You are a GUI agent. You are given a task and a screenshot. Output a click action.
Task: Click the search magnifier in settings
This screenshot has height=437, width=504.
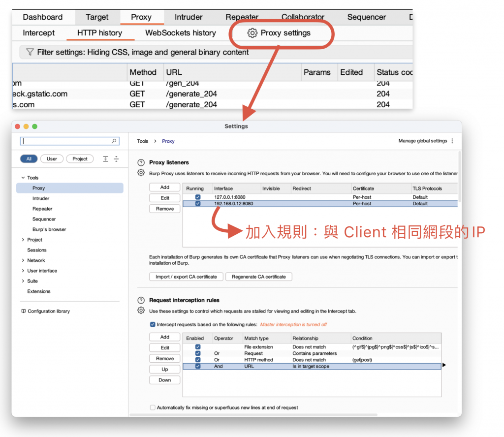tap(114, 141)
